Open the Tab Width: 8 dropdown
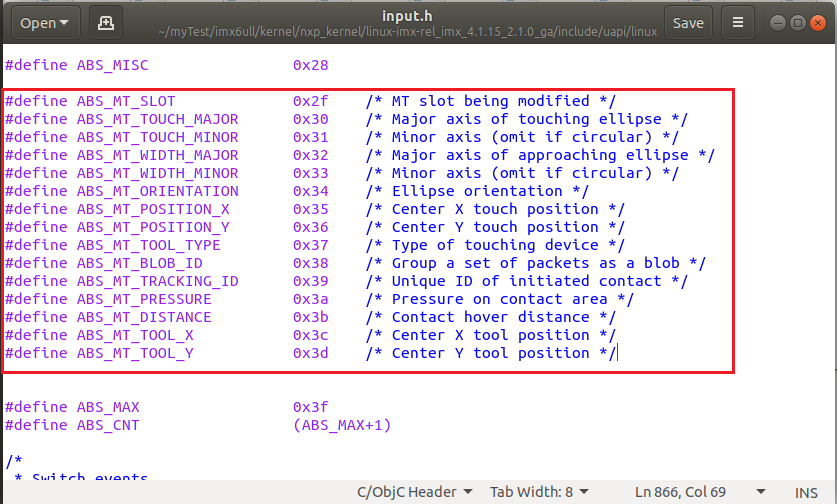Screen dimensions: 837x504 pyautogui.click(x=539, y=492)
